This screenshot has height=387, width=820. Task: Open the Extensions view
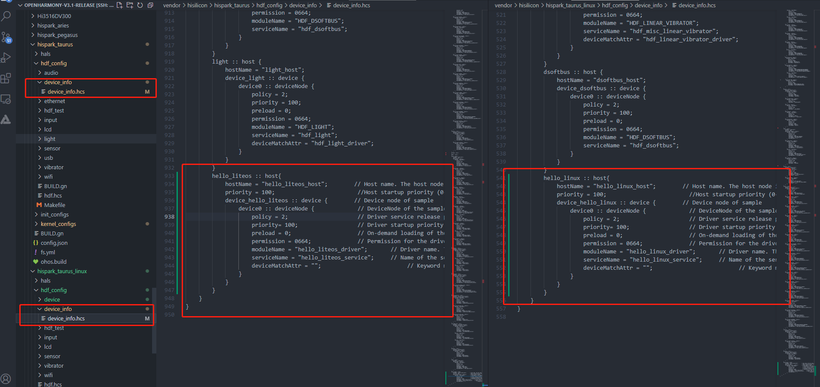(x=6, y=78)
